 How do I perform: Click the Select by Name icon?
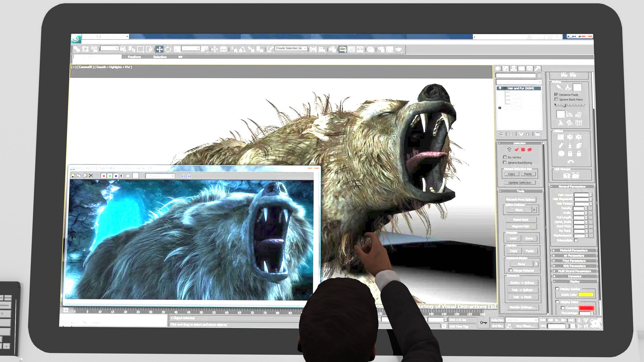132,49
